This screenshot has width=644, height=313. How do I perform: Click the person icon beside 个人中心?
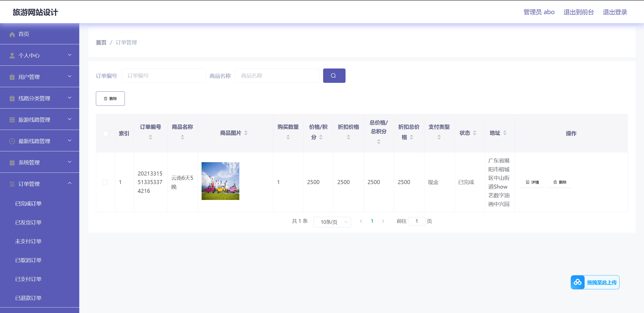(x=12, y=56)
